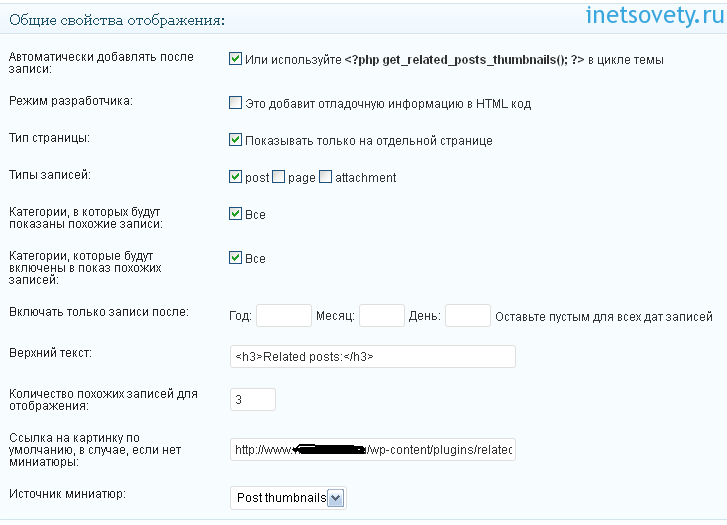The height and width of the screenshot is (525, 727).
Task: Toggle automatic adding after post checkbox
Action: pyautogui.click(x=236, y=59)
